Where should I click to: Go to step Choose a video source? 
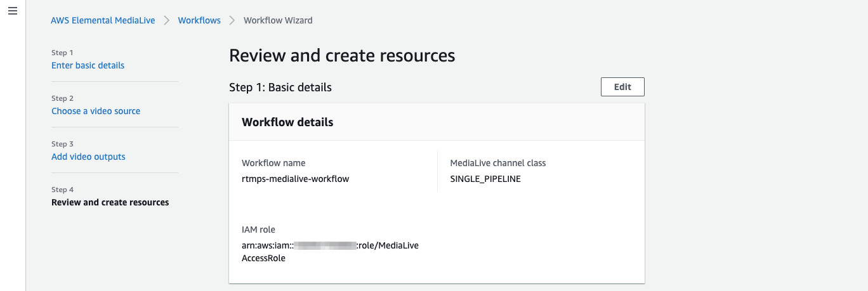96,111
